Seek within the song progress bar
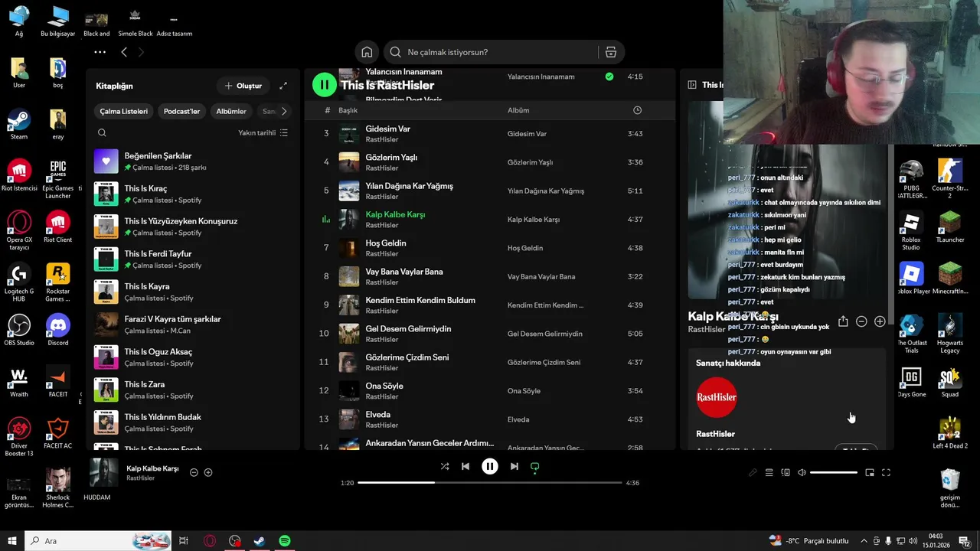 490,483
